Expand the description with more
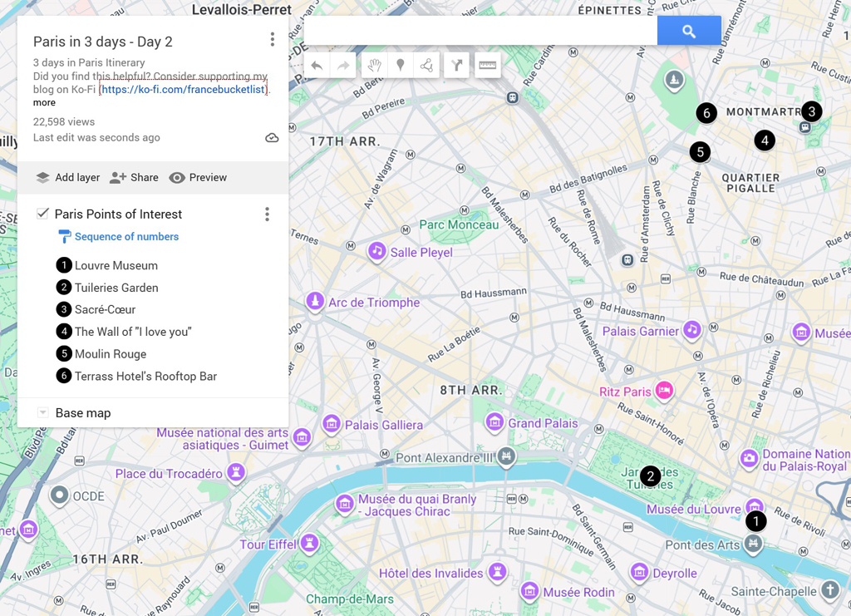The width and height of the screenshot is (851, 616). pyautogui.click(x=44, y=102)
